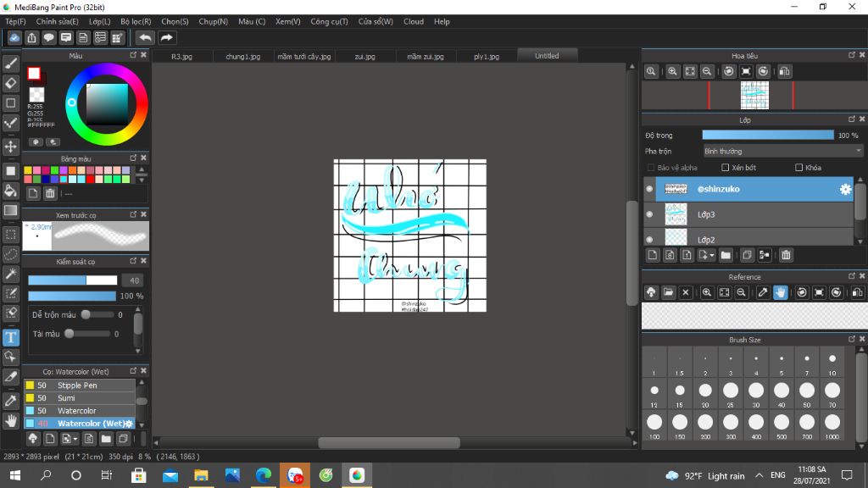Open the Pha trộn blend mode dropdown

tap(782, 151)
